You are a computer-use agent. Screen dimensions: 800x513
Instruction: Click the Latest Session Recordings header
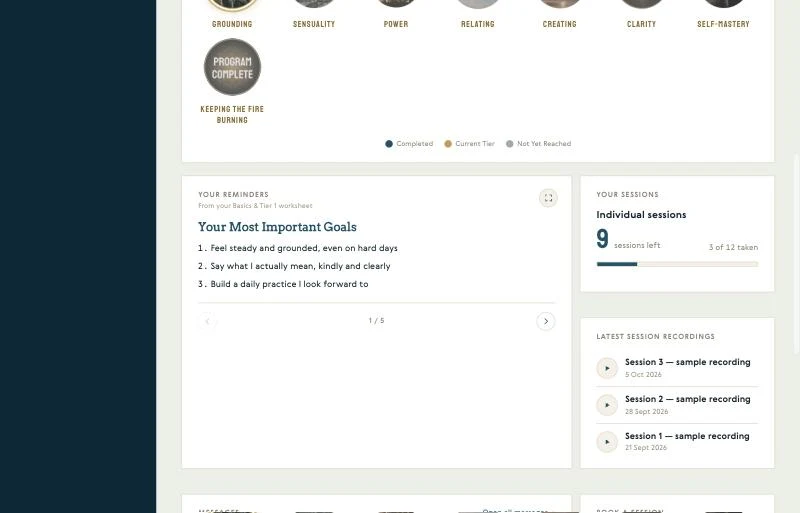(655, 336)
